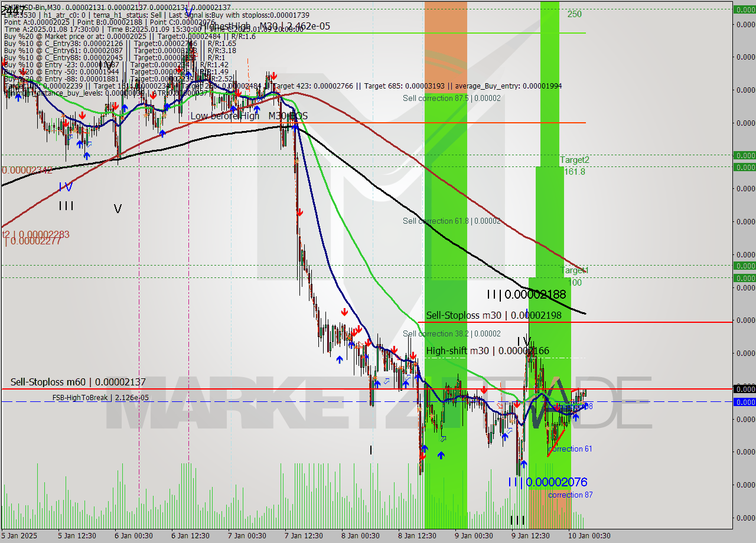Click the chart title 'SHIBUSD-Bin,M30'
Screen dimensions: 756x543
pyautogui.click(x=32, y=7)
